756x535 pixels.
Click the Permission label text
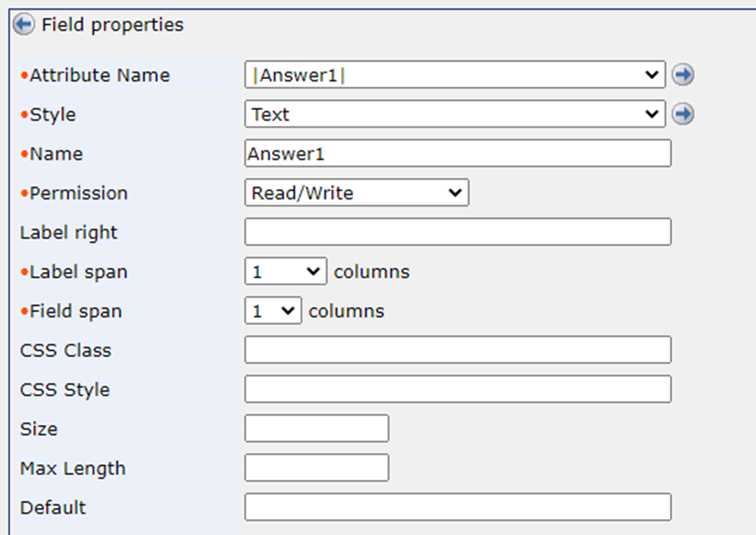pos(79,193)
